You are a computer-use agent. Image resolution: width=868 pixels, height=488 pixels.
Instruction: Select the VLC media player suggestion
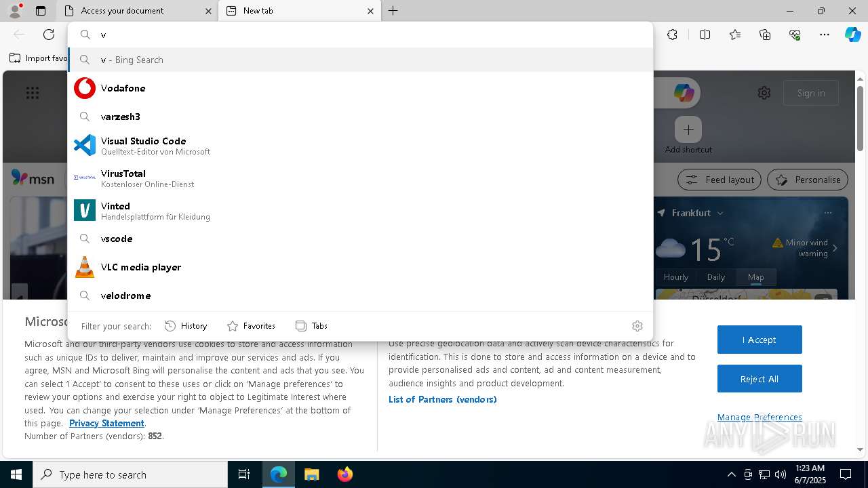click(360, 267)
